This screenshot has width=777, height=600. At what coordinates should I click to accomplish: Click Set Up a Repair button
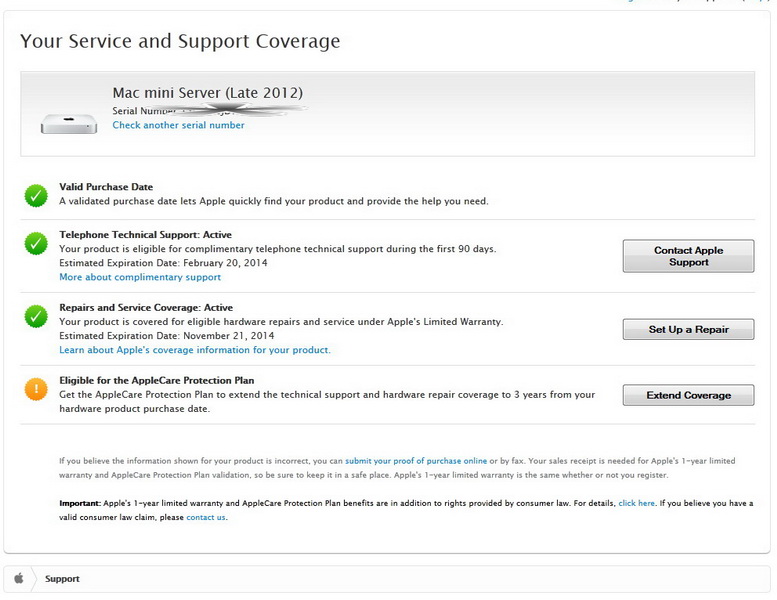click(688, 329)
